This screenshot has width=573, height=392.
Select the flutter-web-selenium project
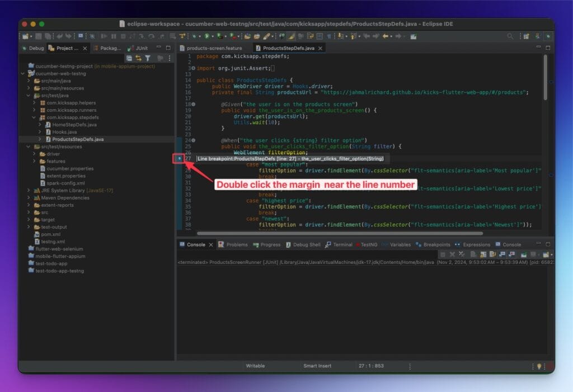coord(59,249)
